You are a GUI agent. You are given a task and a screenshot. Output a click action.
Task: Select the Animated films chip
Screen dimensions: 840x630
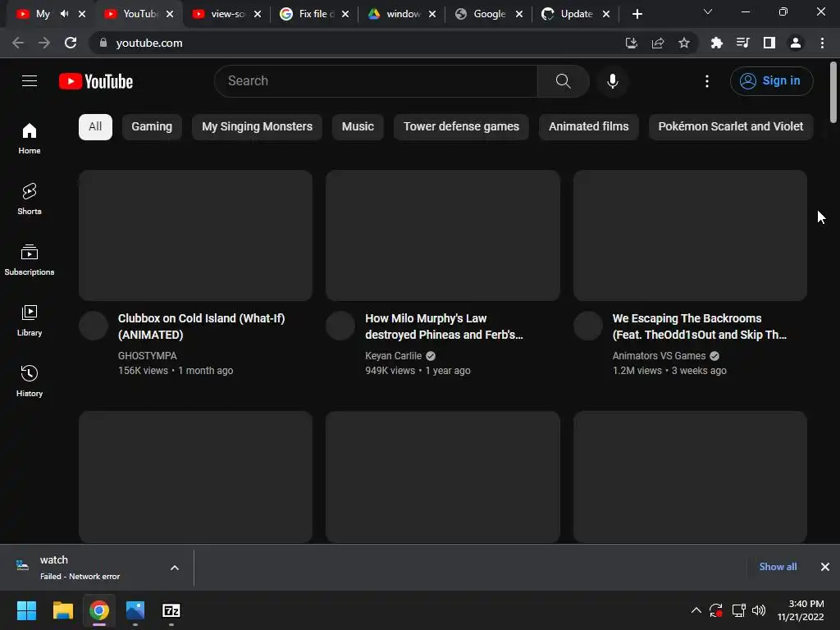pos(589,127)
